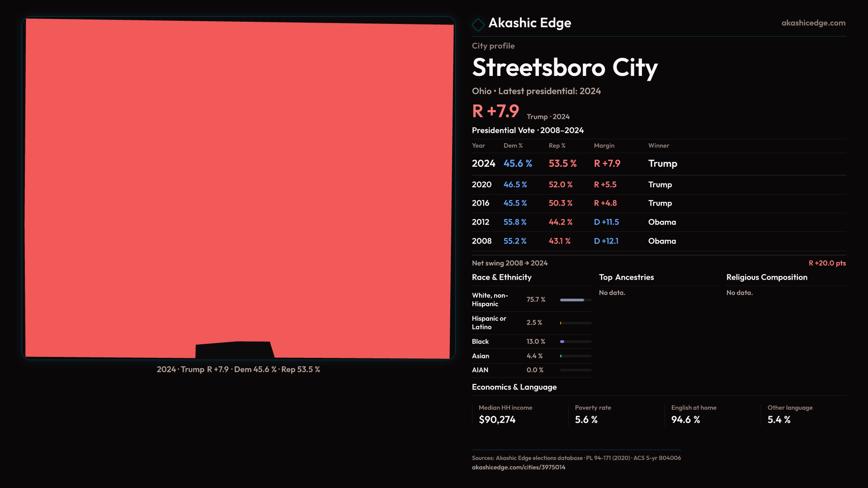The image size is (868, 488).
Task: Click the Other language stat card
Action: pyautogui.click(x=805, y=414)
